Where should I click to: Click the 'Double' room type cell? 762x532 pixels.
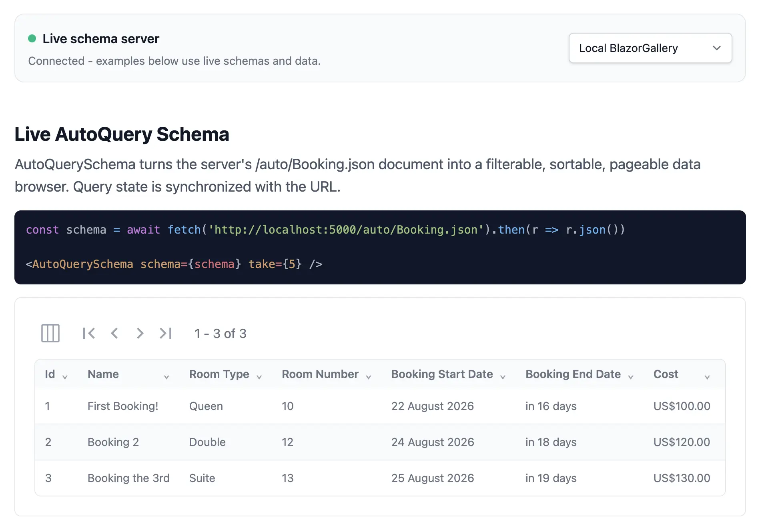click(207, 442)
